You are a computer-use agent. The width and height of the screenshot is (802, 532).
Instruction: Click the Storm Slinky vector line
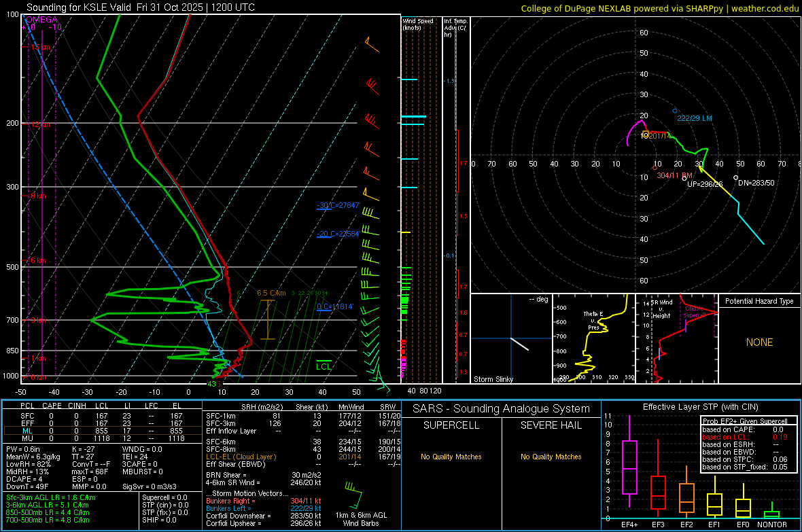(x=520, y=344)
